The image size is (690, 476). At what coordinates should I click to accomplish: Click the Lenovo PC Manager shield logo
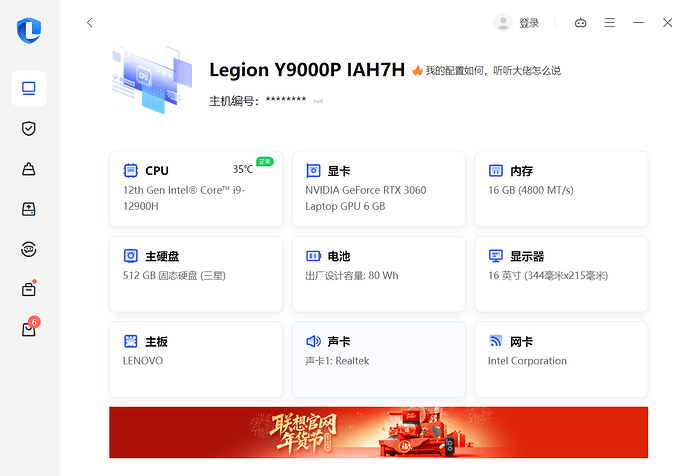coord(29,30)
